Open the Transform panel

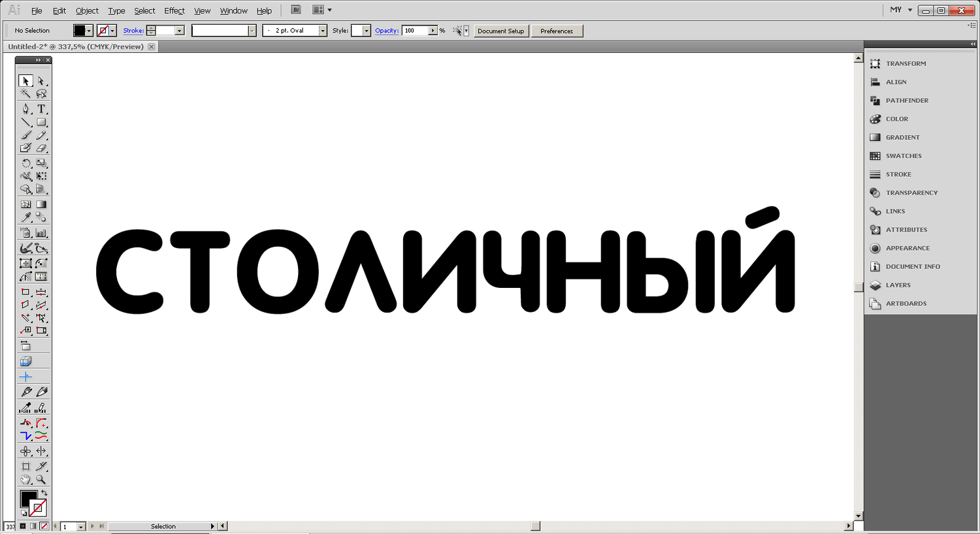pos(906,63)
